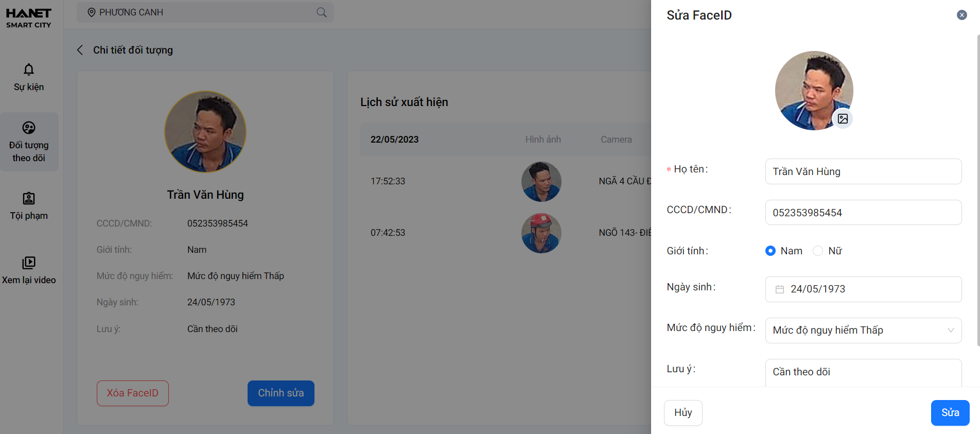980x434 pixels.
Task: Click the Họ tên input field
Action: point(863,171)
